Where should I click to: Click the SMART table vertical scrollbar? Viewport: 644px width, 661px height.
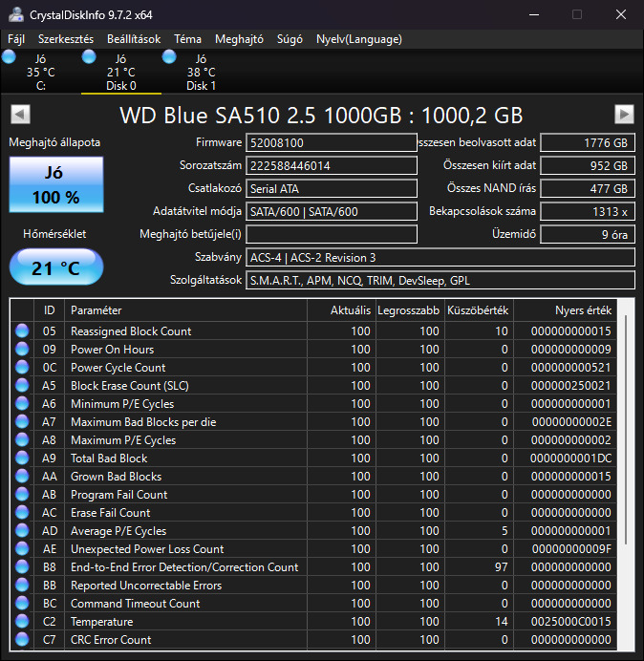pyautogui.click(x=626, y=430)
